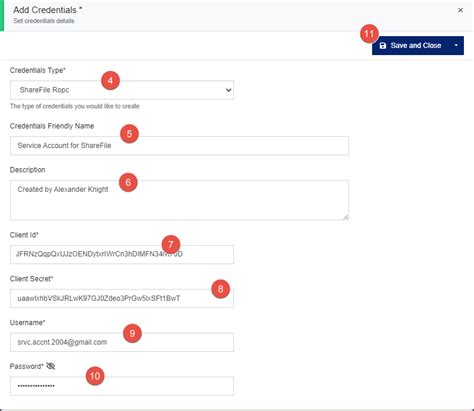Click red step marker number 10
Screen dimensions: 474x411
(x=95, y=376)
